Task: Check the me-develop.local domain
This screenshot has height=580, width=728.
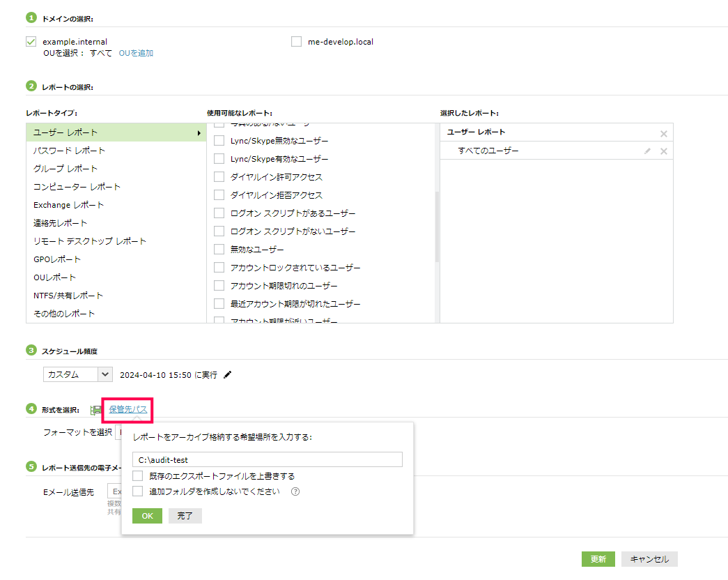Action: point(297,42)
